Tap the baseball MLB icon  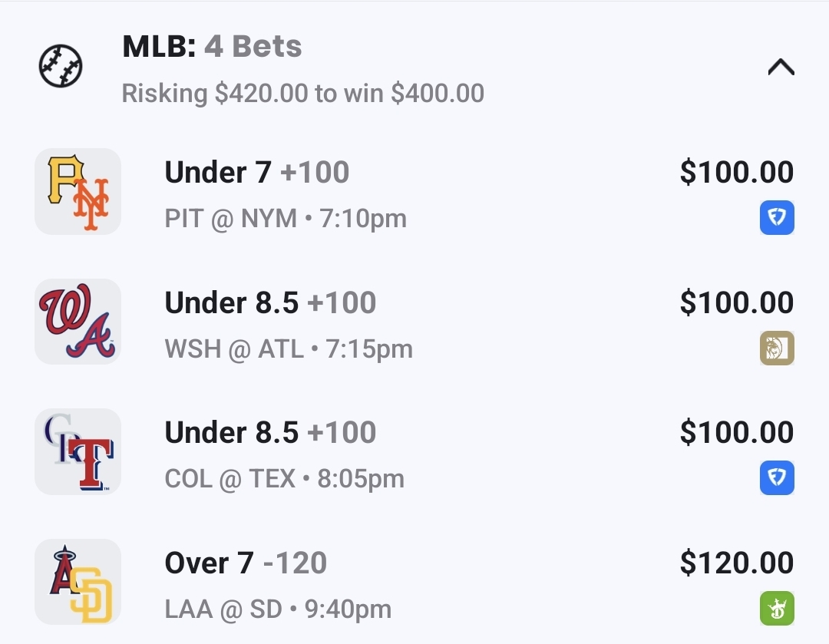pyautogui.click(x=61, y=67)
